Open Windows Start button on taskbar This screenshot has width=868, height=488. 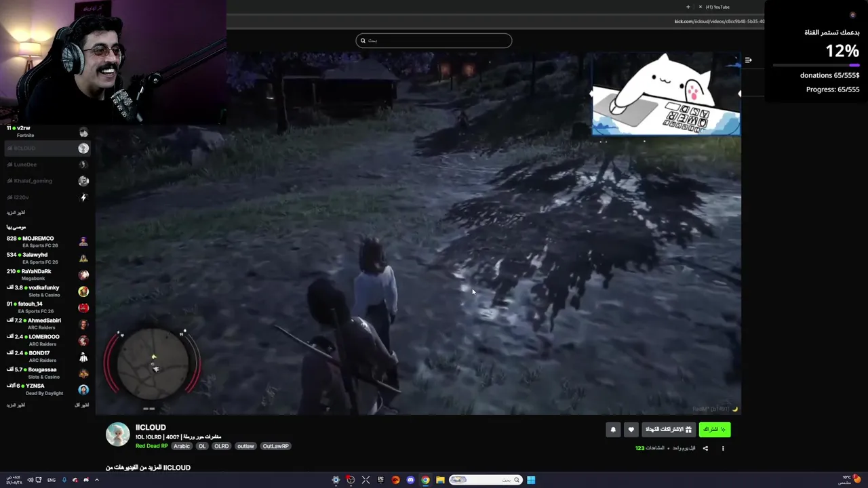(x=531, y=480)
